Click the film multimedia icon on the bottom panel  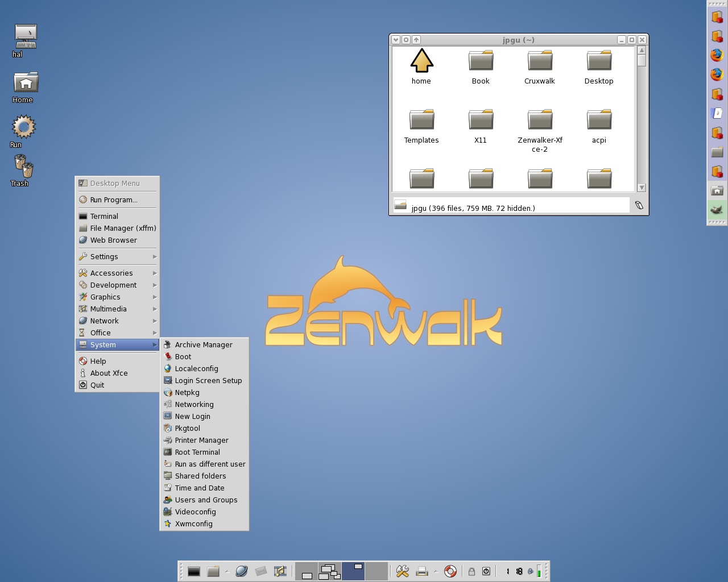pos(279,571)
